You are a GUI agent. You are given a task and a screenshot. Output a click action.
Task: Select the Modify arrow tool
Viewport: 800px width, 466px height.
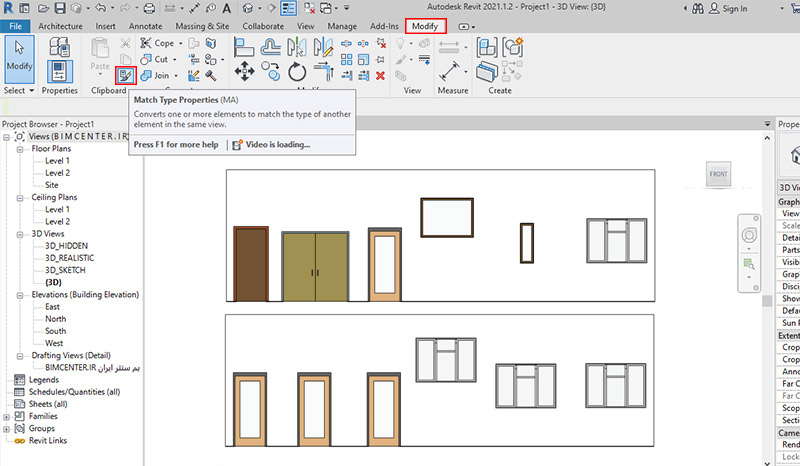click(x=19, y=59)
